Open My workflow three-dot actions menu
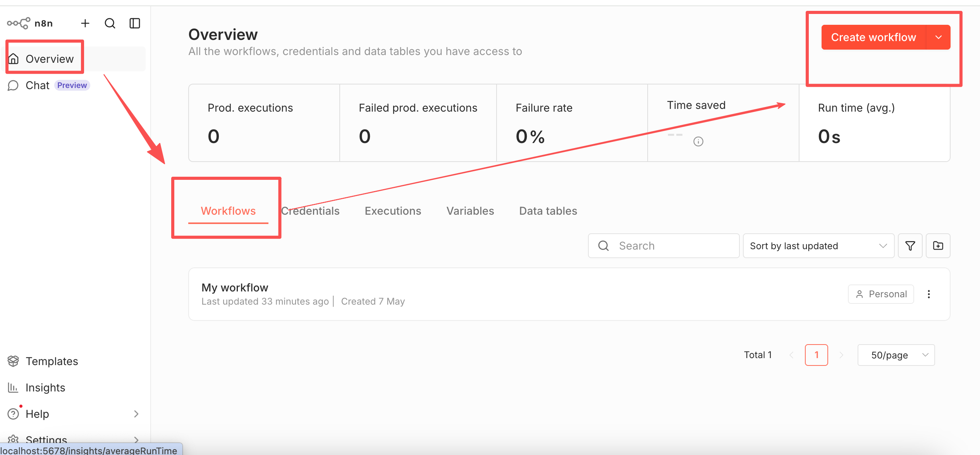Image resolution: width=980 pixels, height=455 pixels. (929, 294)
